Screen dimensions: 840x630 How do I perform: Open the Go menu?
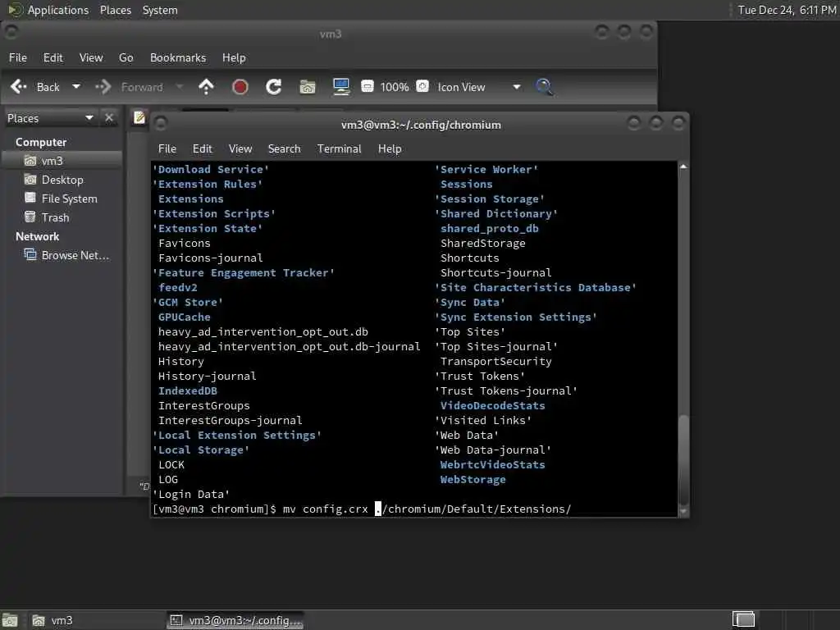pos(126,58)
